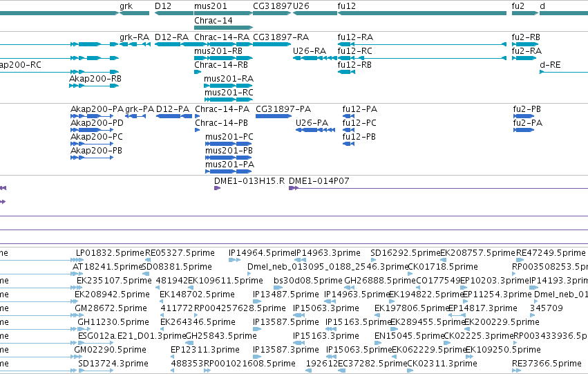The height and width of the screenshot is (374, 588).
Task: Open the SD16292.5prime EST label
Action: tap(405, 253)
